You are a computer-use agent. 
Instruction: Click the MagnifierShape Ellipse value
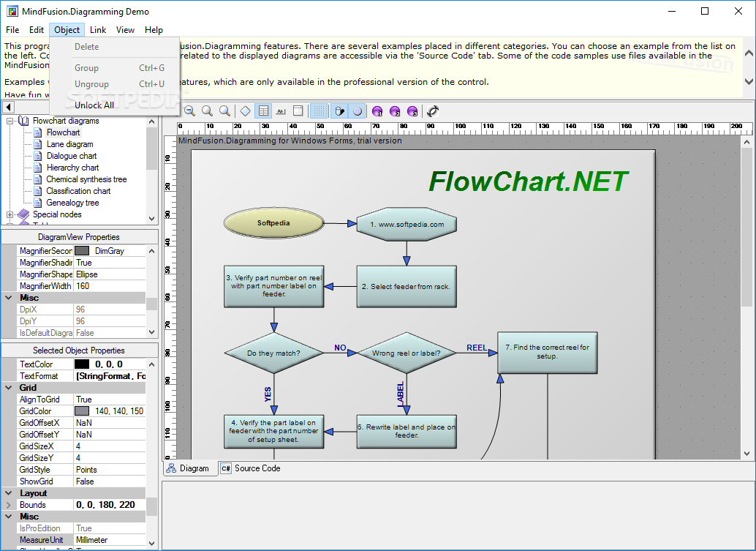point(110,274)
